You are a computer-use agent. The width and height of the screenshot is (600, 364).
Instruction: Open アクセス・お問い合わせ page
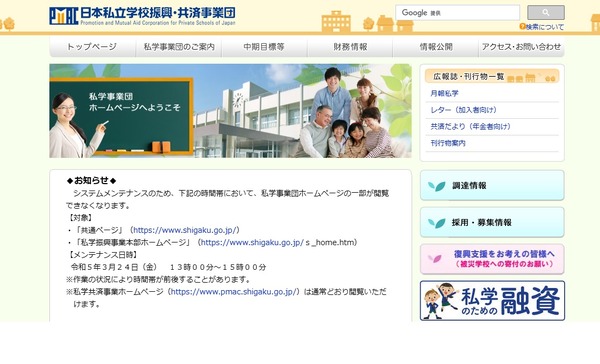pos(522,47)
